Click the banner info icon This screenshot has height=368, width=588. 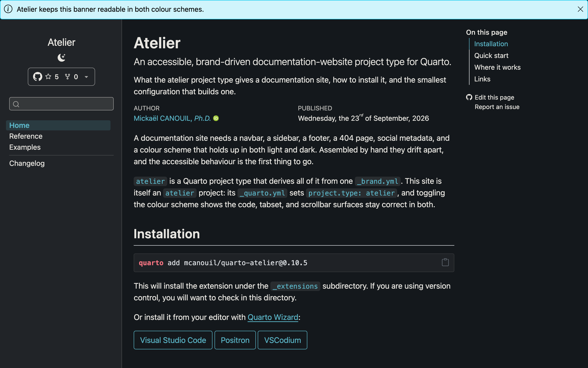coord(8,9)
